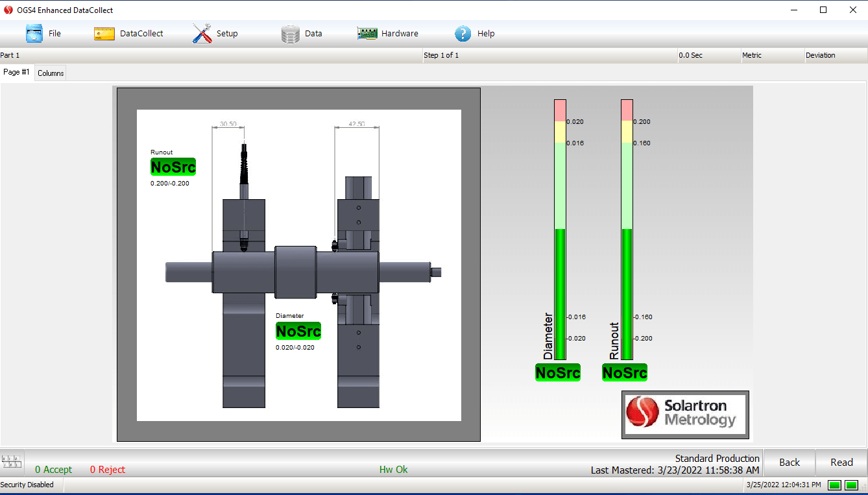Click the Runout NoSrc readout on diagram
This screenshot has width=868, height=495.
point(173,167)
